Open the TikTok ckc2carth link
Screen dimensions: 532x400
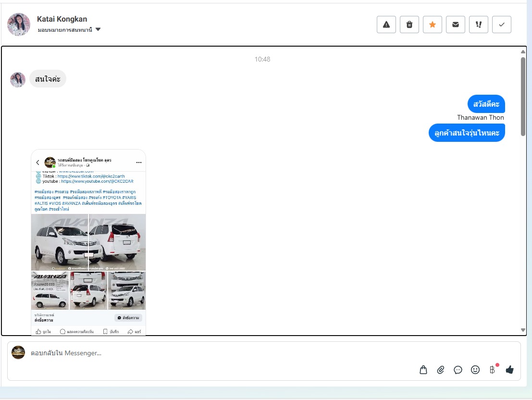coord(91,176)
